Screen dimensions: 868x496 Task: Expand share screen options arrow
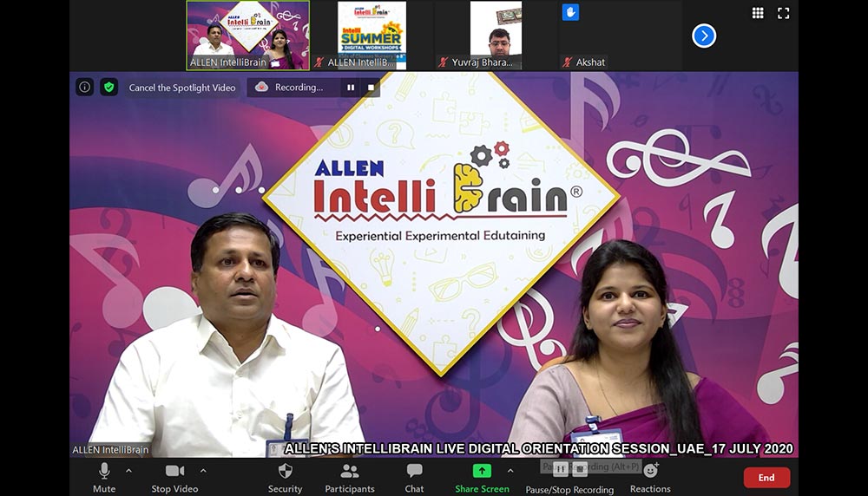point(510,471)
